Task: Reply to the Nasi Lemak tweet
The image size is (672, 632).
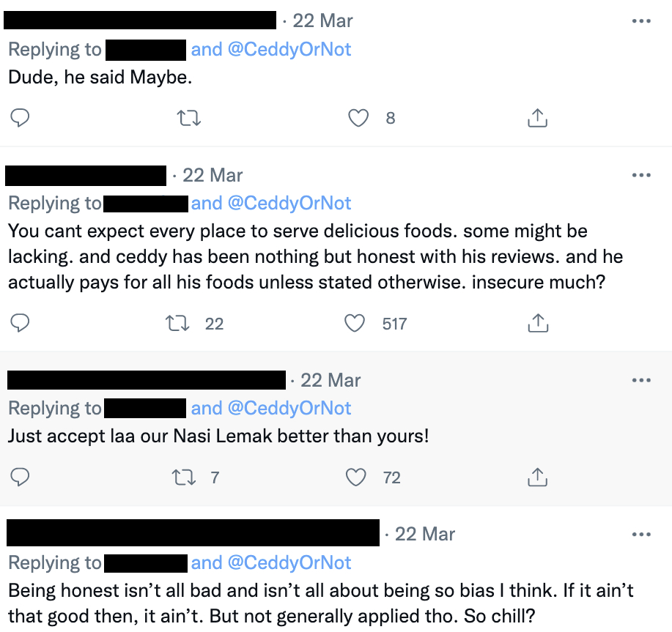Action: 21,477
